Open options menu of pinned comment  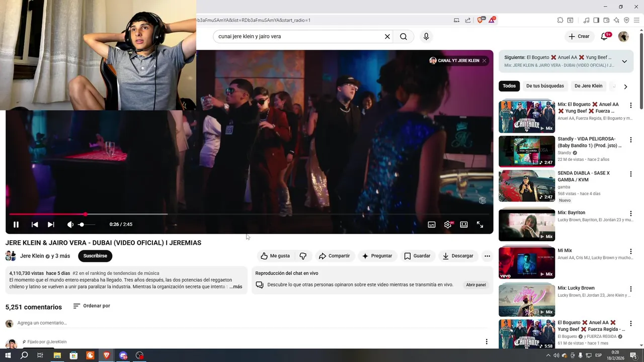pyautogui.click(x=486, y=342)
